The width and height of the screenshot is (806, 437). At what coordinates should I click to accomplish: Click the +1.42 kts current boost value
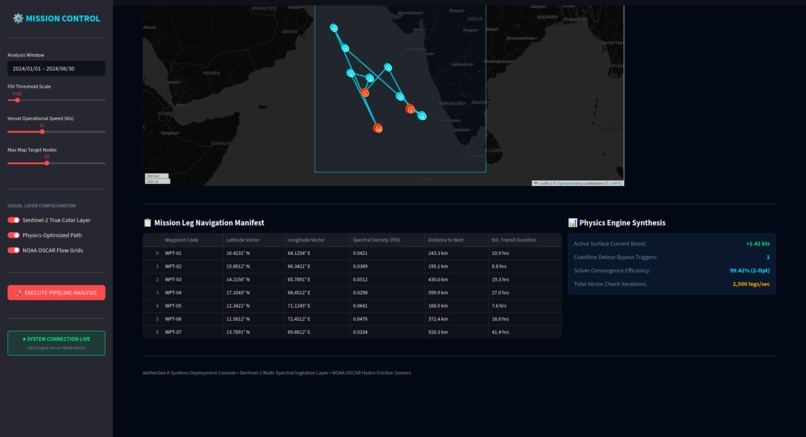click(758, 244)
